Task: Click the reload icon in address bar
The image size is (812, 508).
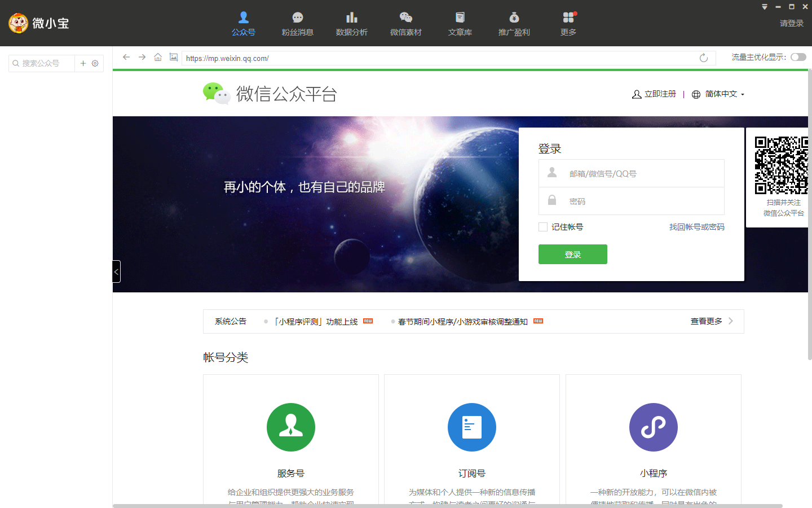Action: click(703, 58)
